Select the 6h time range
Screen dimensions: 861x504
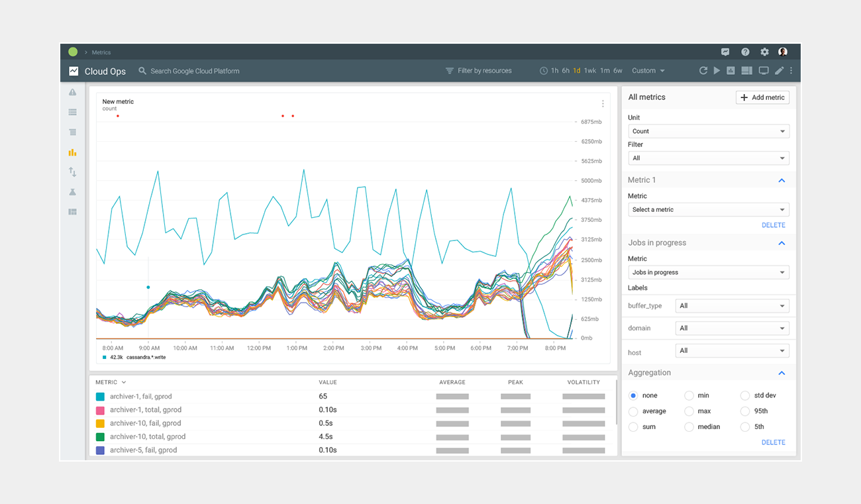(566, 71)
